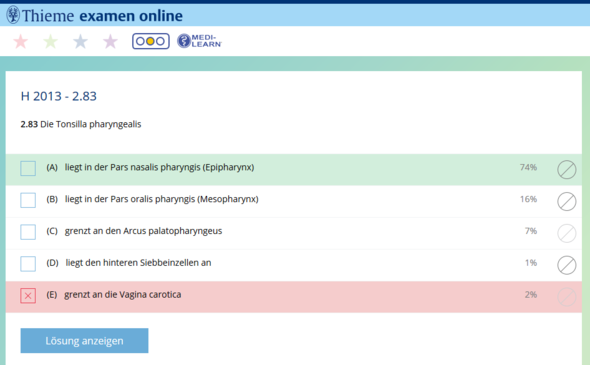The width and height of the screenshot is (590, 365).
Task: Click the purple star marker
Action: (x=111, y=41)
